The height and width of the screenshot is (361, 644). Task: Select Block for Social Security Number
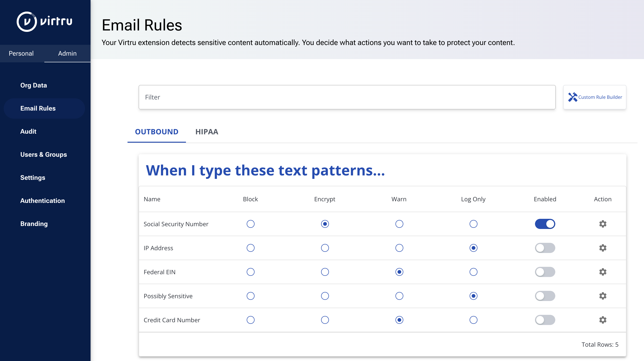tap(250, 224)
